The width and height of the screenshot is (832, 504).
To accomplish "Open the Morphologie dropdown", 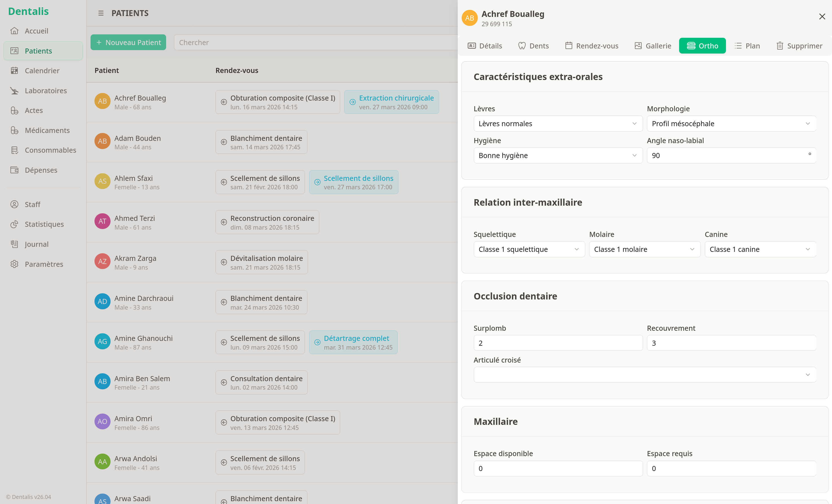I will click(731, 123).
